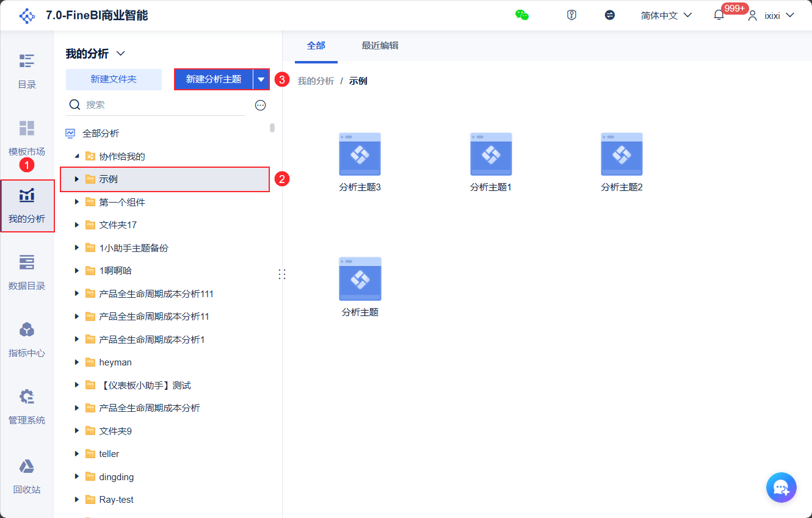Select the 全部分析 tree row text
Viewport: 812px width, 518px height.
(x=101, y=133)
